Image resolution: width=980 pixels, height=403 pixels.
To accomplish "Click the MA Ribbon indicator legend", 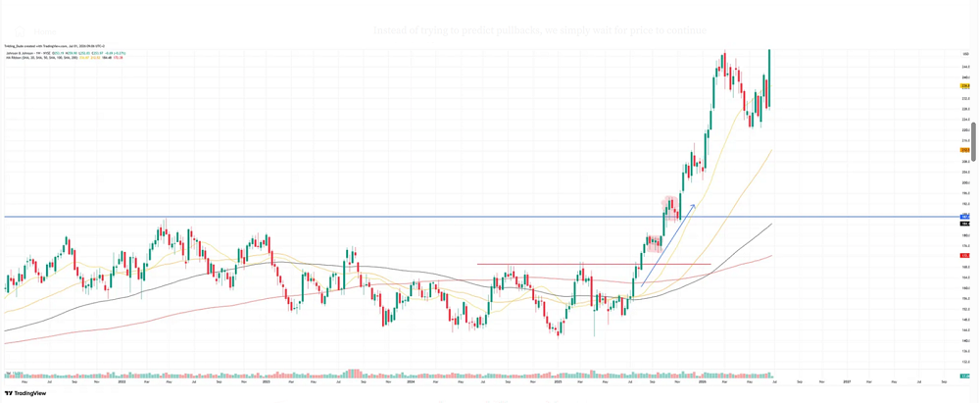I will [x=63, y=58].
